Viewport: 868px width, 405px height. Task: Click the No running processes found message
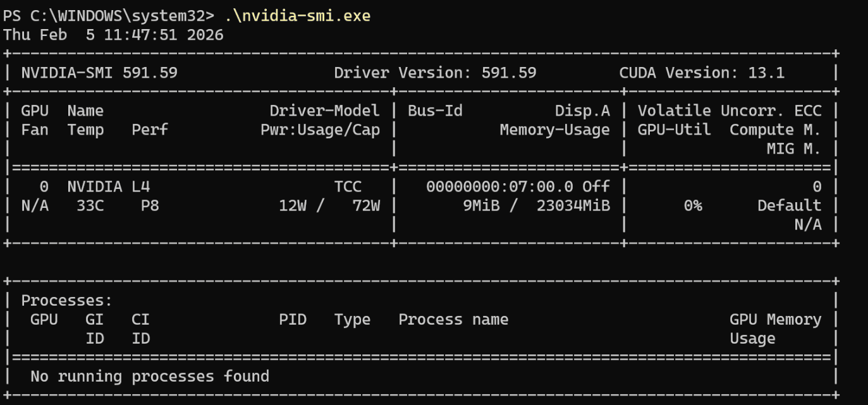pyautogui.click(x=150, y=377)
